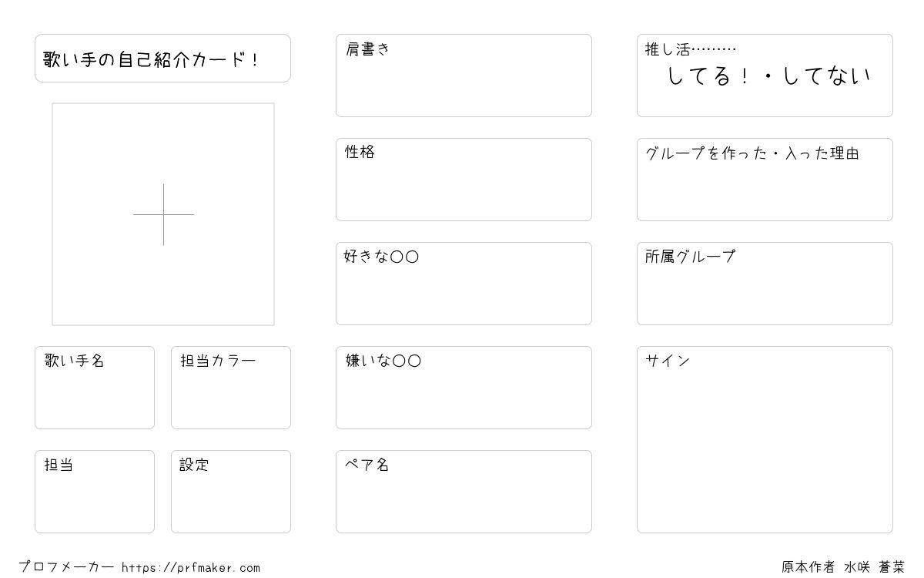Viewport: 924px width, 578px height.
Task: Click the 性格 box
Action: tap(464, 180)
